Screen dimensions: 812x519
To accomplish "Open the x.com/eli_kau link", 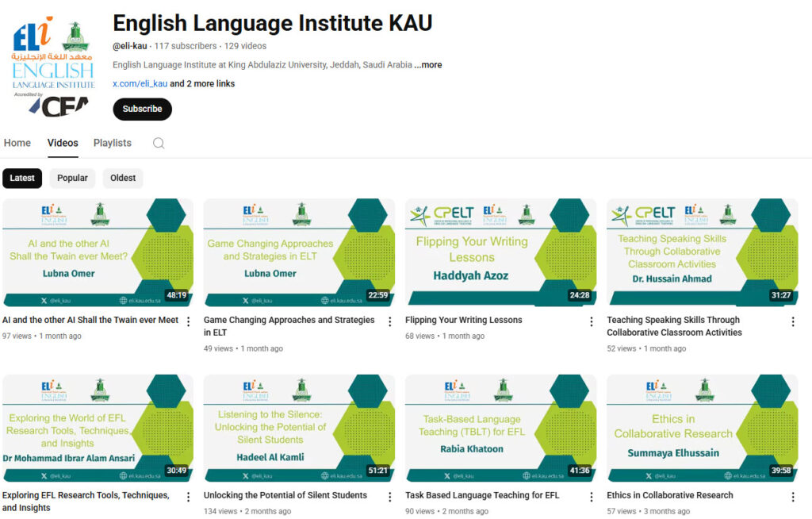I will (x=140, y=83).
